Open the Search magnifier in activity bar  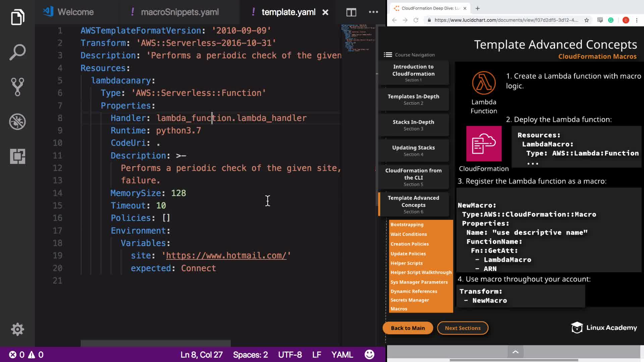17,52
